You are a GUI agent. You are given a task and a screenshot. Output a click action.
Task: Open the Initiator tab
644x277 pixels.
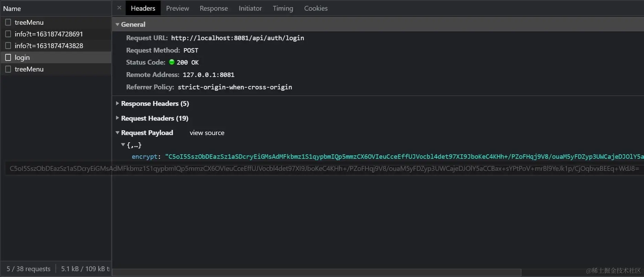pos(250,8)
